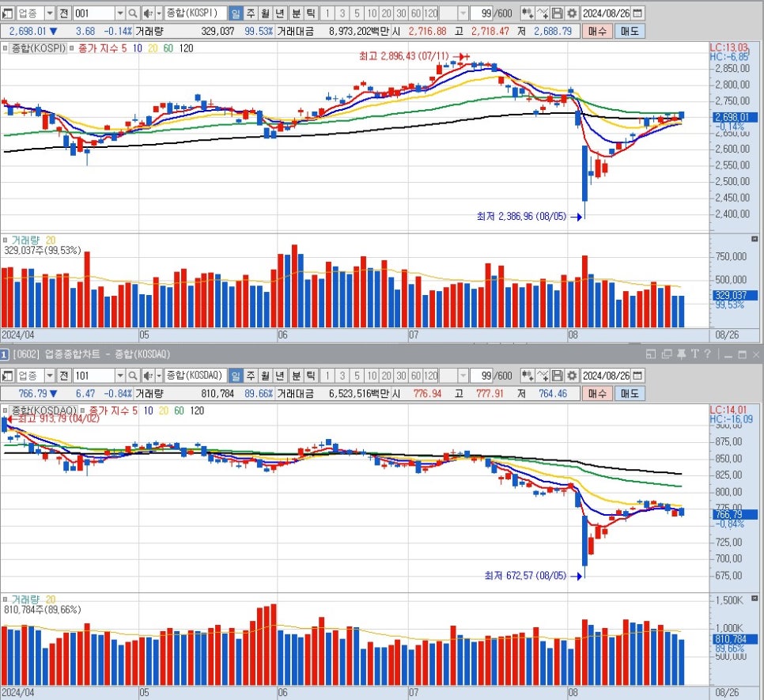The height and width of the screenshot is (700, 764).
Task: Close the KOSDAQ volume pane
Action: tap(755, 598)
